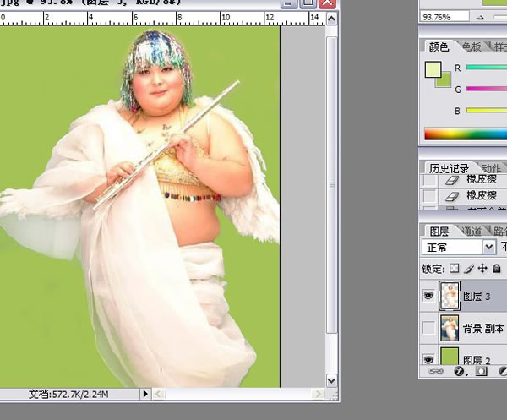Image resolution: width=507 pixels, height=420 pixels.
Task: Click the lock image pixels brush icon
Action: point(469,269)
